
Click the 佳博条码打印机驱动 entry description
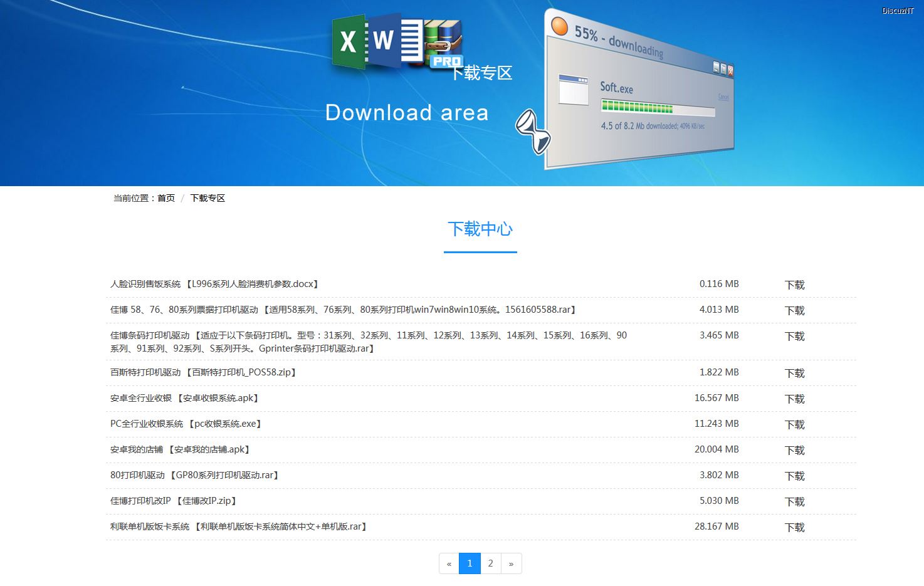(369, 342)
